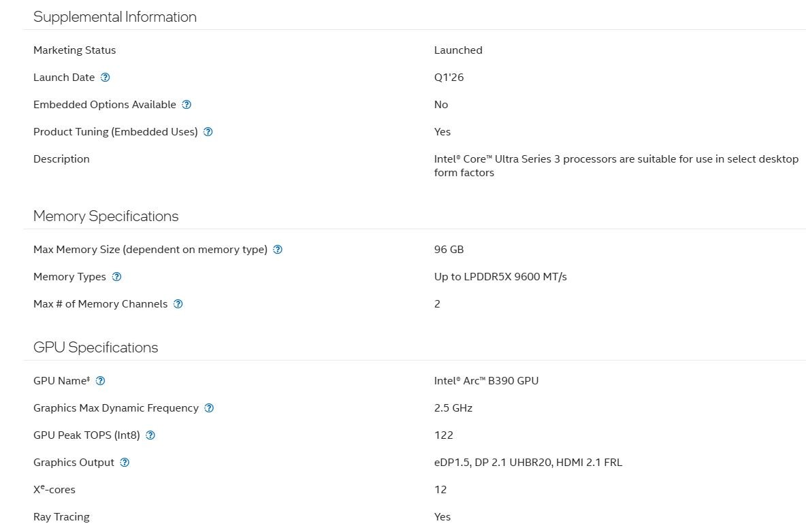Click the help icon beside Launch Date
The height and width of the screenshot is (532, 806).
click(x=106, y=78)
